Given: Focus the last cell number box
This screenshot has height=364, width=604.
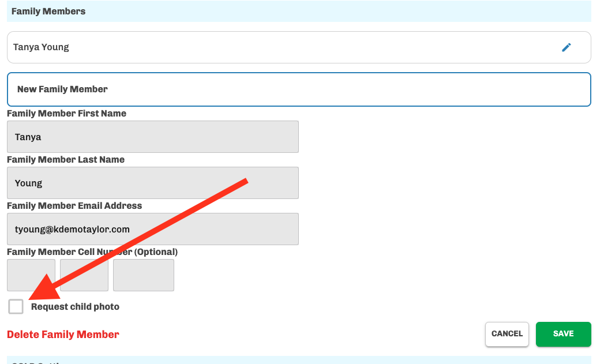Looking at the screenshot, I should coord(144,275).
